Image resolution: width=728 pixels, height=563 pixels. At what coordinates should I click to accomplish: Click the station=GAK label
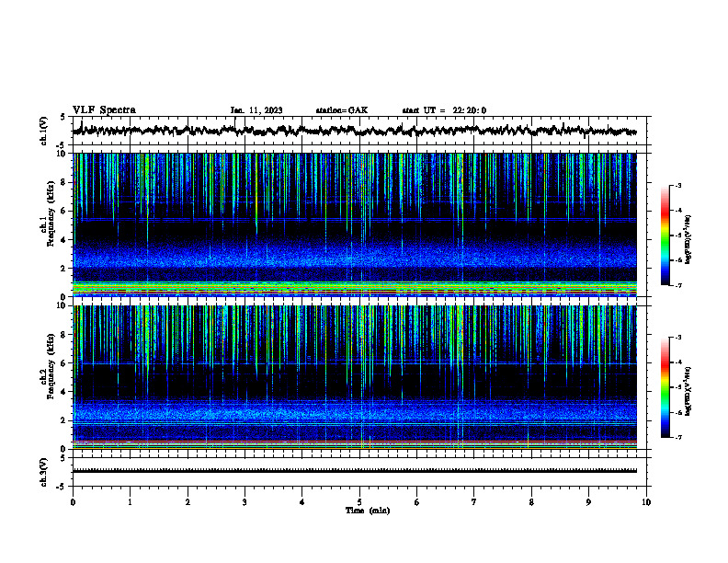(x=342, y=110)
